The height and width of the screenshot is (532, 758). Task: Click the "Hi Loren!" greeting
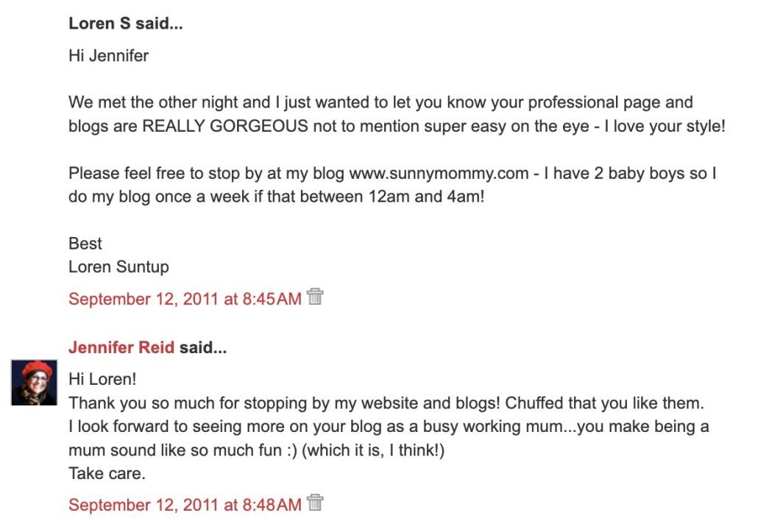click(x=102, y=380)
